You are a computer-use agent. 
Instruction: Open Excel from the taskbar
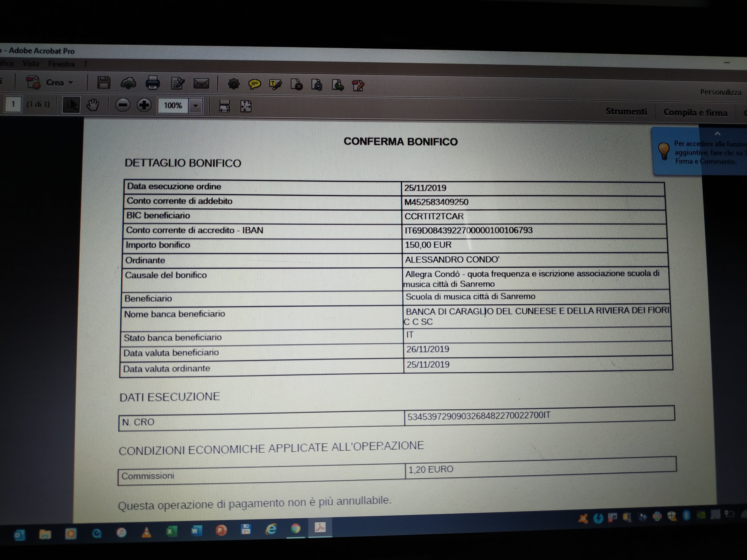(x=171, y=532)
